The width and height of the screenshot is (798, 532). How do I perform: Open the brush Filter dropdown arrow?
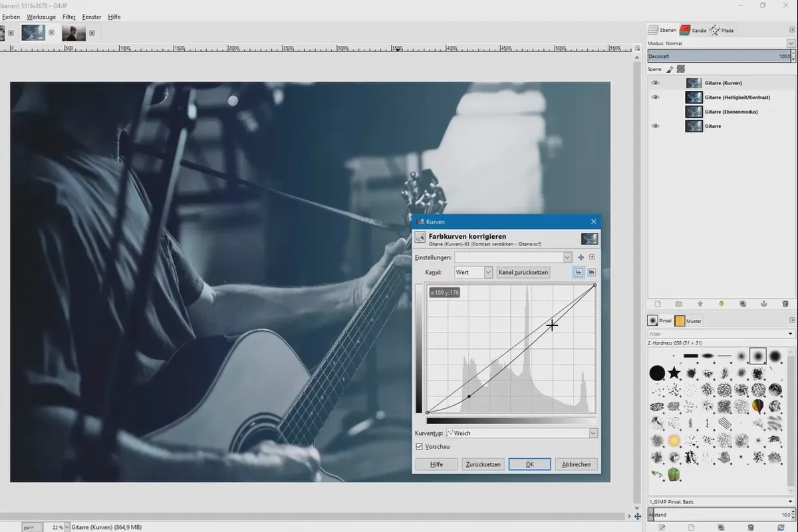click(x=791, y=334)
